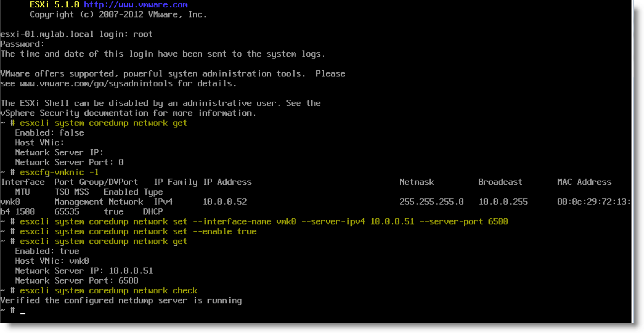The image size is (644, 333).
Task: Select the IP address 10.0.0.52
Action: point(224,202)
